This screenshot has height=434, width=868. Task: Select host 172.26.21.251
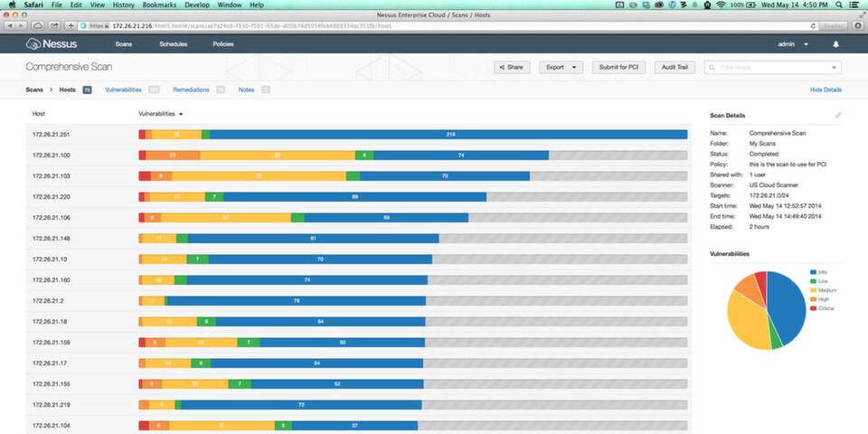[51, 135]
